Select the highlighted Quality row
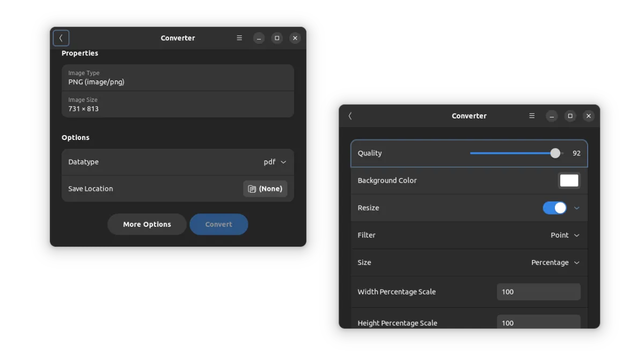 tap(469, 153)
